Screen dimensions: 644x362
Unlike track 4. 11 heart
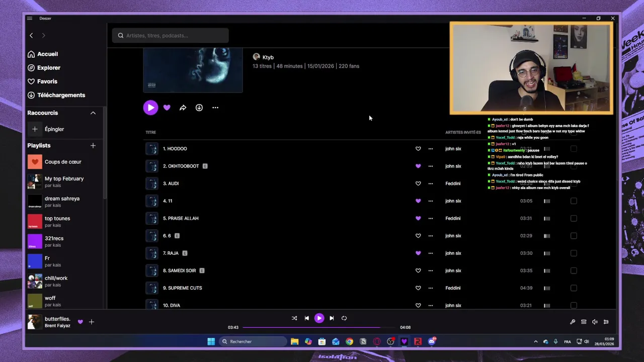(418, 201)
